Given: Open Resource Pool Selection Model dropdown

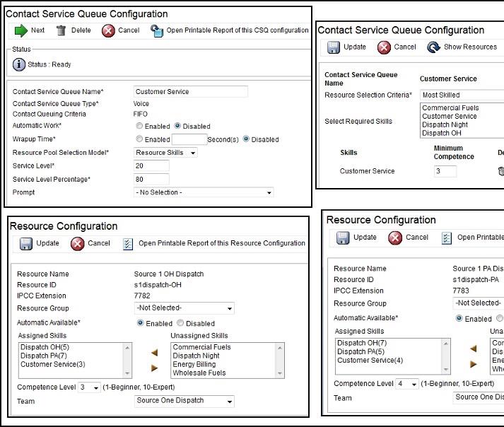Looking at the screenshot, I should coord(165,153).
